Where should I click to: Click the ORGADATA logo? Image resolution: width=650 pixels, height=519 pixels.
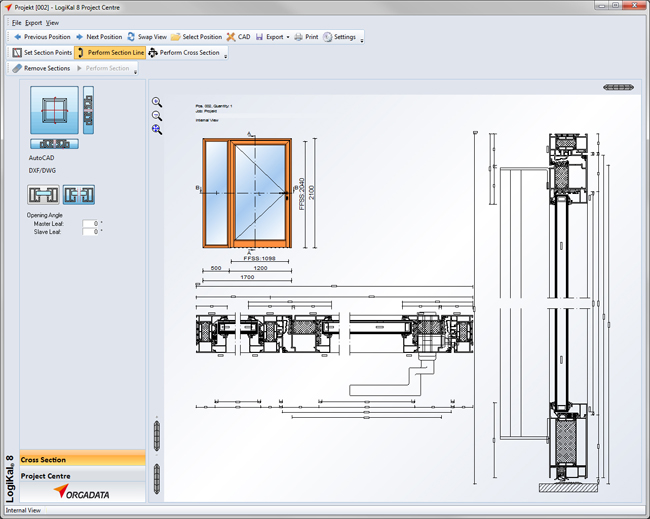point(82,492)
